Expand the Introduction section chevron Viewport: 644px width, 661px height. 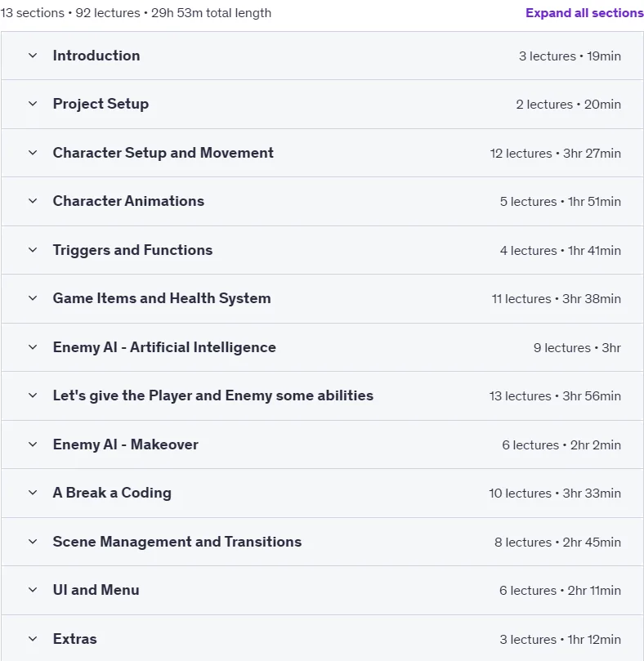[33, 56]
